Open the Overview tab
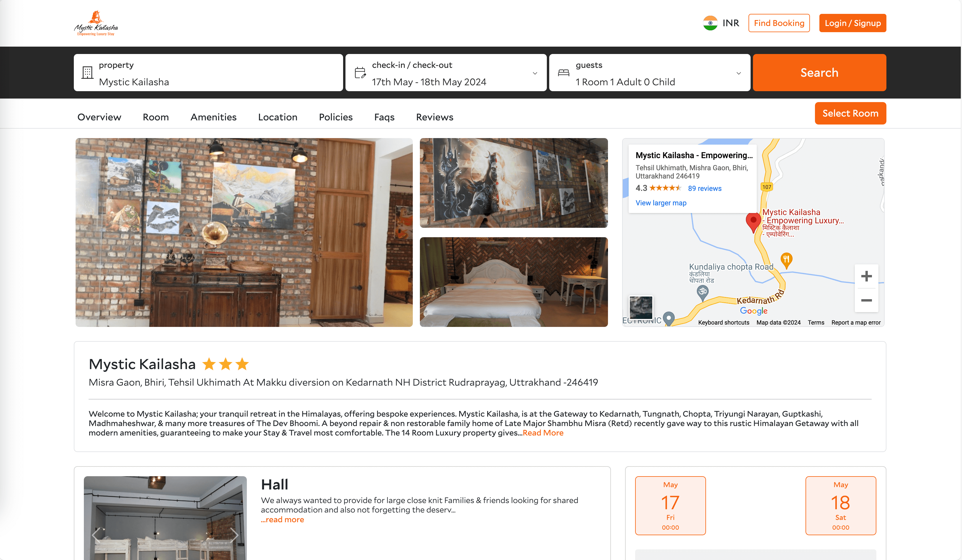Screen dimensions: 962x560 (99, 117)
